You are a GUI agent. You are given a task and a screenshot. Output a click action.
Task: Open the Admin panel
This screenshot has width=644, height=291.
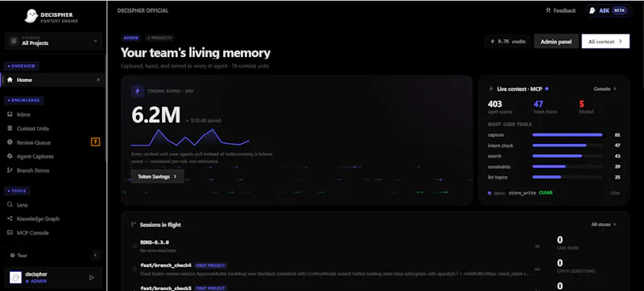click(556, 41)
